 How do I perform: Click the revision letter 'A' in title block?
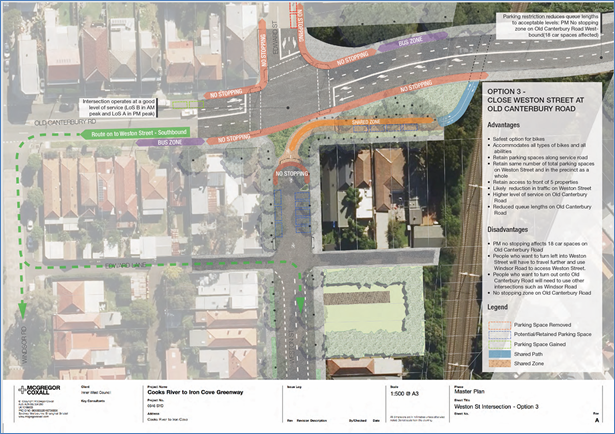coord(597,420)
